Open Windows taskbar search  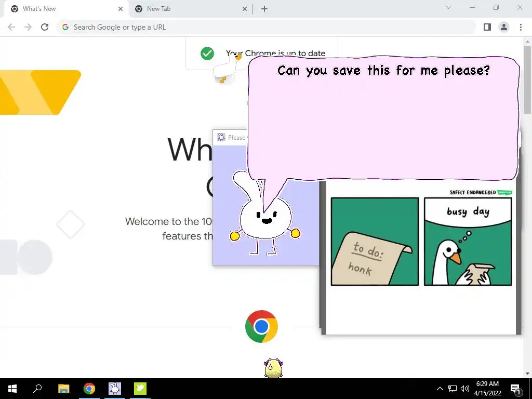pyautogui.click(x=37, y=389)
